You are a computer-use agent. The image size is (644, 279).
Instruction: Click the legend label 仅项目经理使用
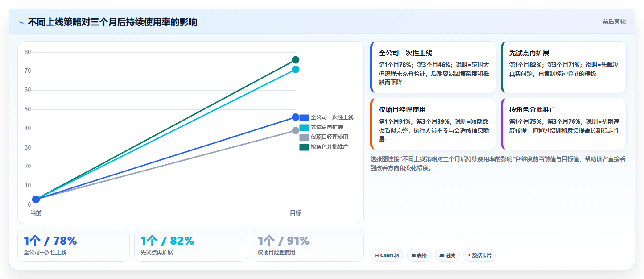pos(330,137)
